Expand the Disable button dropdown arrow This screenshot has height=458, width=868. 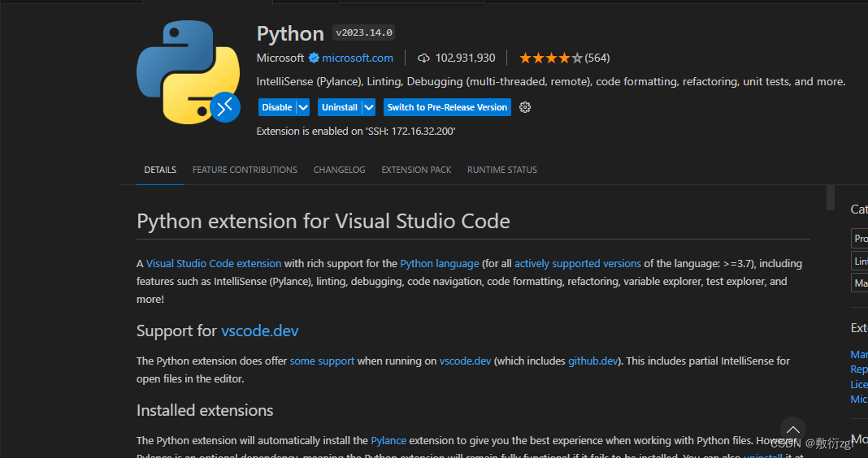[303, 107]
